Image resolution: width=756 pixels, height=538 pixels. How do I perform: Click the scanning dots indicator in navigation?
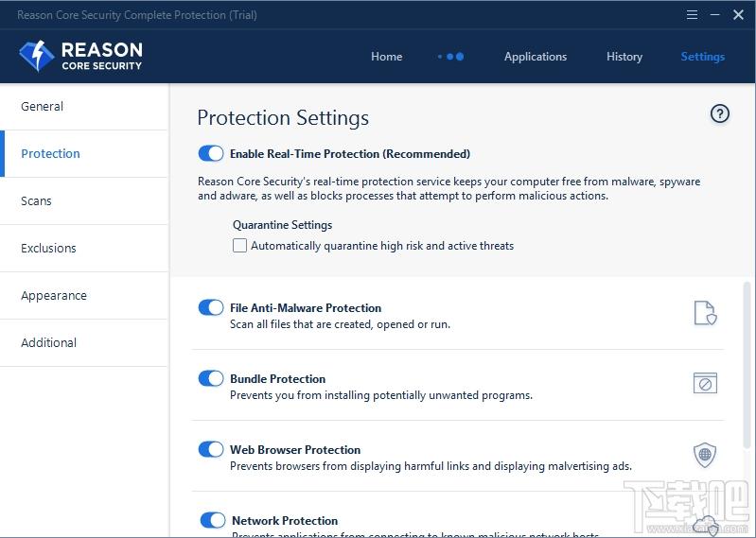coord(450,57)
